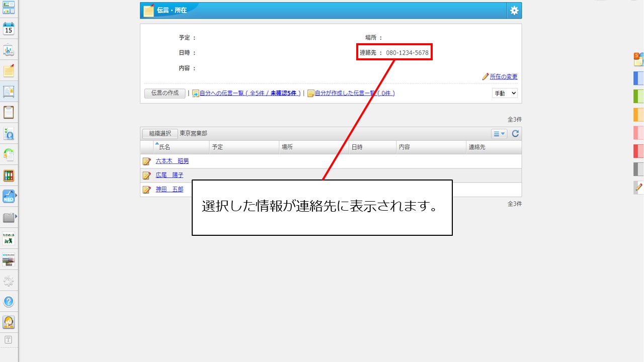644x362 pixels.
Task: Open the memo pad icon in the left sidebar
Action: pyautogui.click(x=9, y=70)
